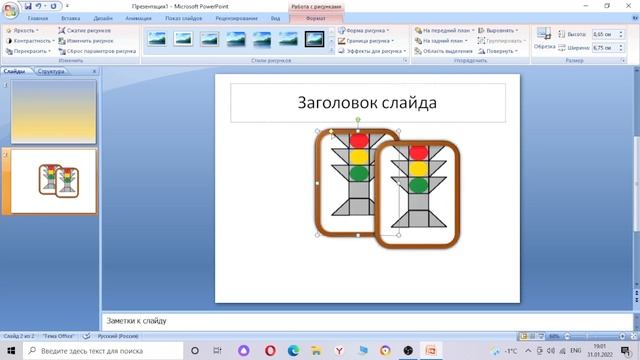
Task: Switch to Вставка (Insert) ribbon tab
Action: coord(71,18)
